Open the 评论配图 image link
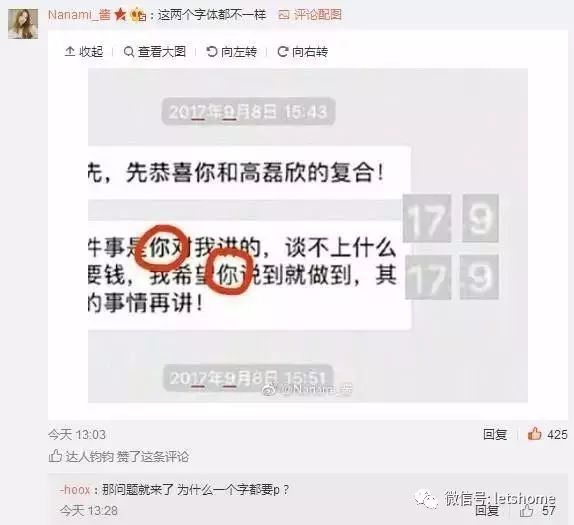This screenshot has width=574, height=525. click(x=318, y=15)
